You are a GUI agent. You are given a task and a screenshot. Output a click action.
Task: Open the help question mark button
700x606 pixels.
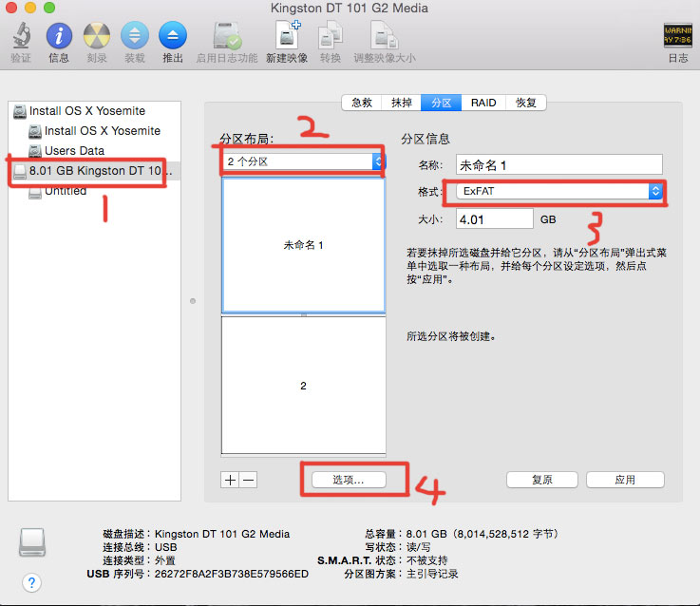tap(32, 582)
